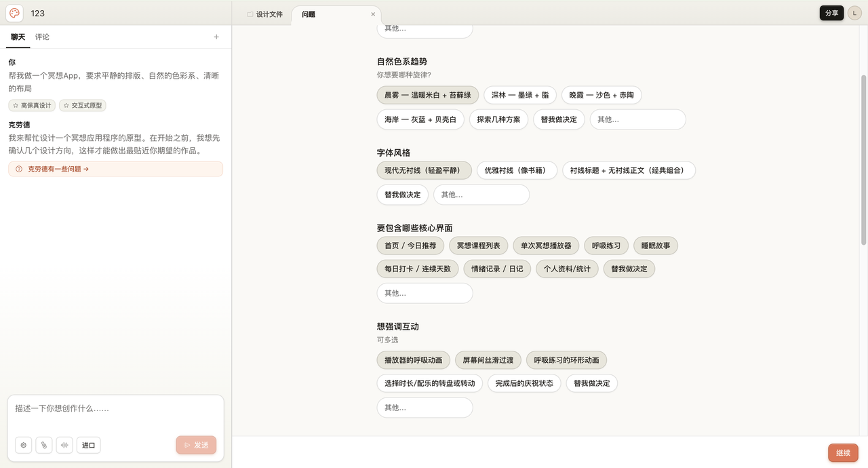This screenshot has height=468, width=868.
Task: Choose the 晚霞 — 沙色 + 赤陶 option
Action: pos(601,95)
